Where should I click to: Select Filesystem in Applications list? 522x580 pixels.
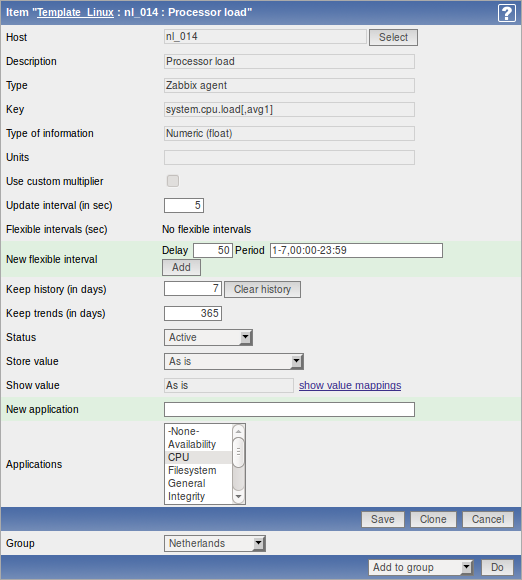tap(192, 471)
